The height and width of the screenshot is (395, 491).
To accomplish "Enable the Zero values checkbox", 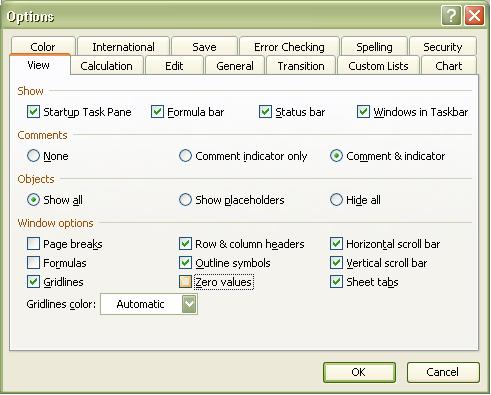I will coord(185,282).
